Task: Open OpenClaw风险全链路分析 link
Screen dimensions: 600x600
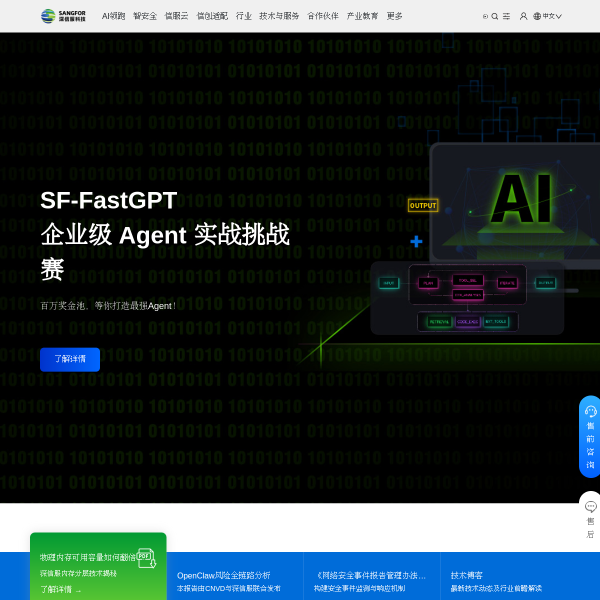Action: 223,575
